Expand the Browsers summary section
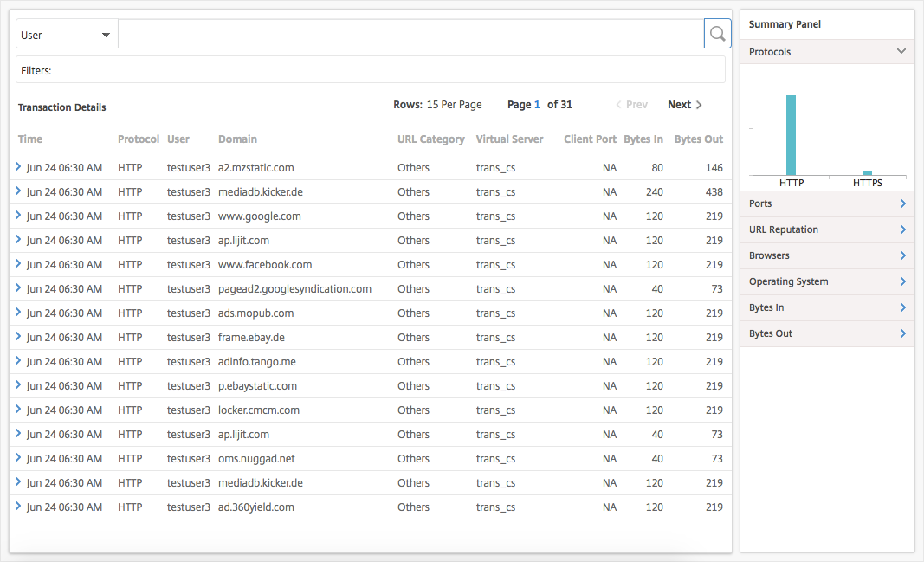Screen dimensions: 924x562 click(827, 255)
